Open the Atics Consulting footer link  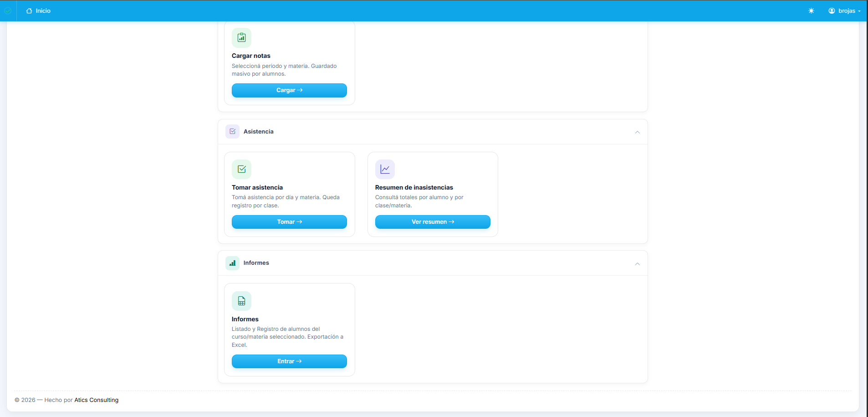click(x=96, y=400)
